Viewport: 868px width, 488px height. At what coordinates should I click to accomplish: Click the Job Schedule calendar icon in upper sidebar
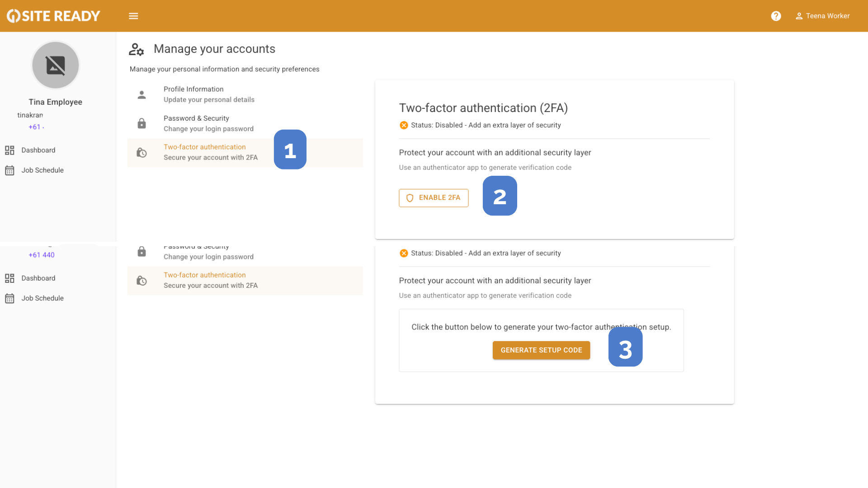pos(9,170)
